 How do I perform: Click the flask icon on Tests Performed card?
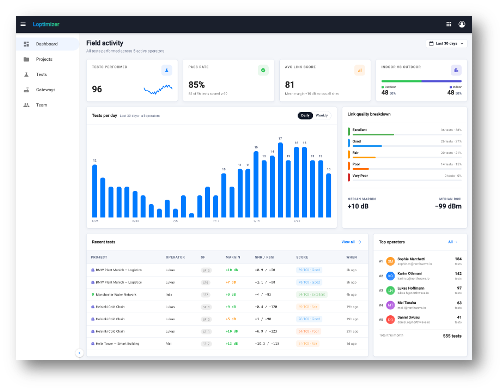click(x=167, y=70)
